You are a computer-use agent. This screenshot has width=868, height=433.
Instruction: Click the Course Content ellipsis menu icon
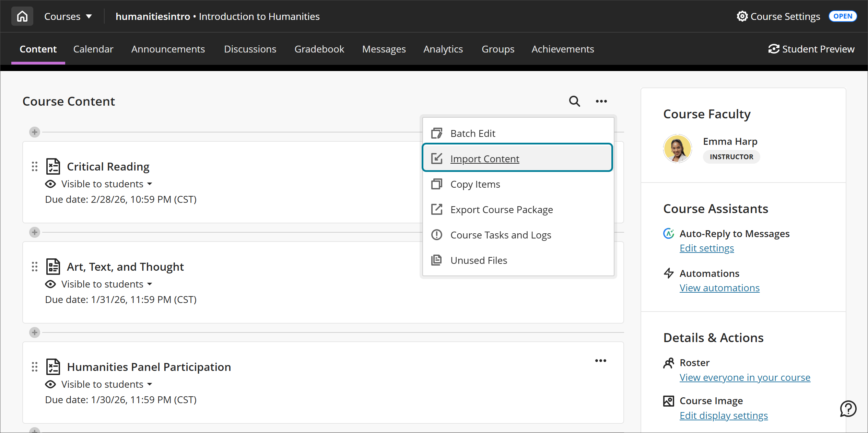(x=601, y=101)
